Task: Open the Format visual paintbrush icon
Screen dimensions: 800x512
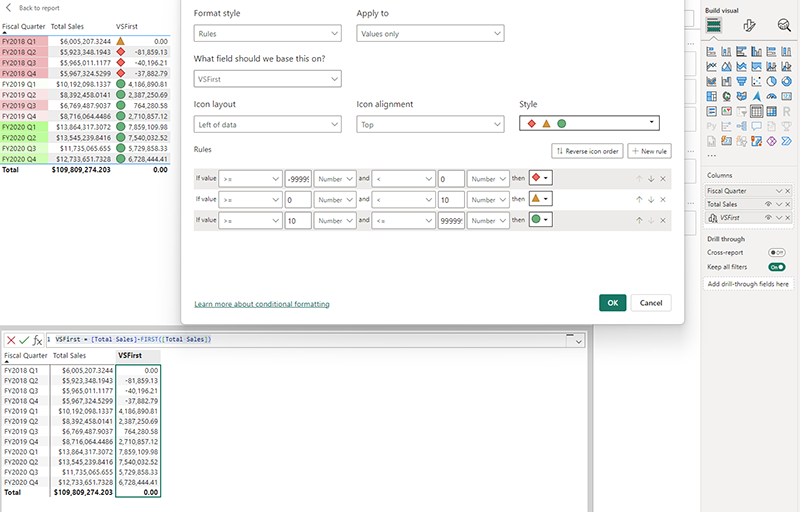Action: (x=749, y=25)
